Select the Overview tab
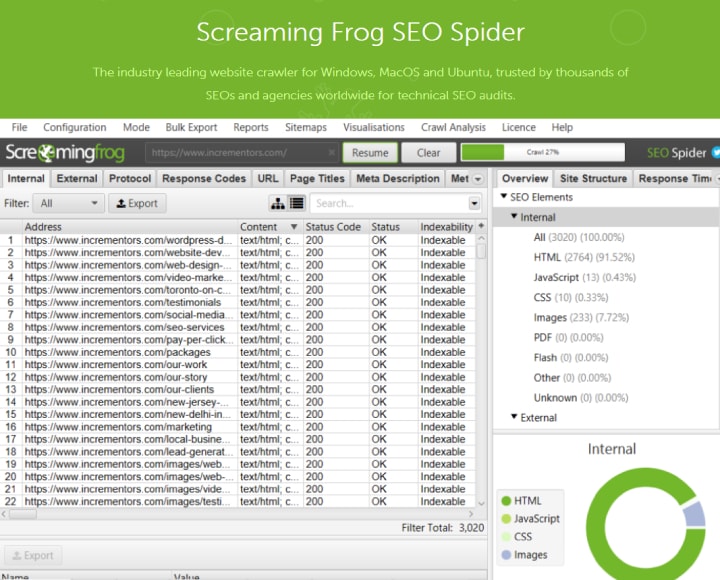Image resolution: width=720 pixels, height=580 pixels. click(525, 179)
